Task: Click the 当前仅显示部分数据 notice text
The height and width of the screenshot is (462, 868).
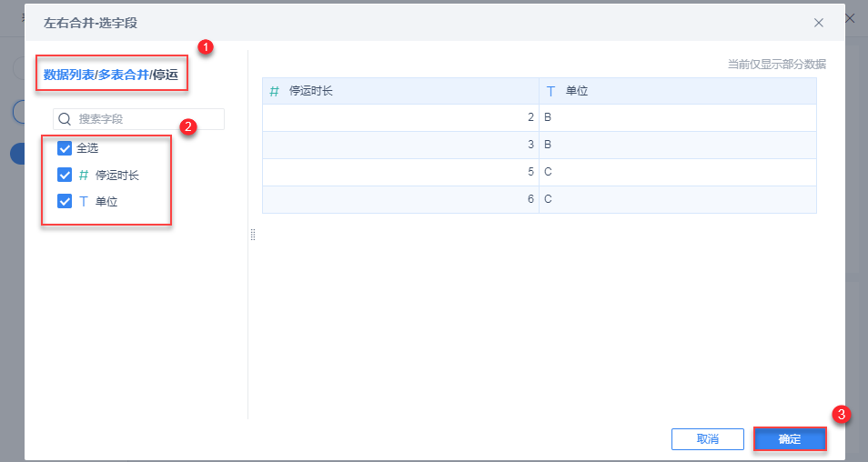Action: [777, 65]
